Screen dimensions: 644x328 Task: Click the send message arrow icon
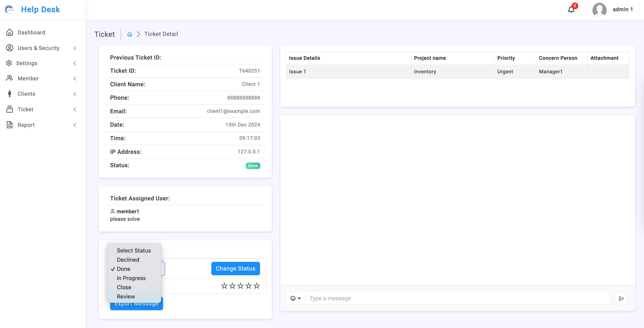[621, 298]
